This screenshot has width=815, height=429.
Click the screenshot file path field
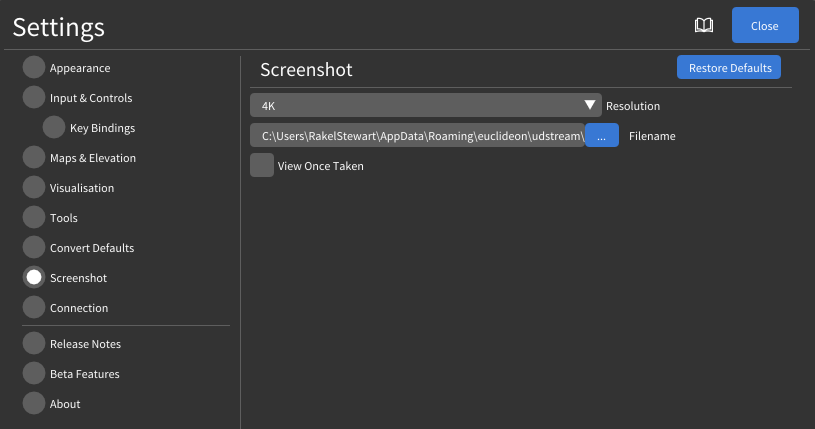pos(416,136)
